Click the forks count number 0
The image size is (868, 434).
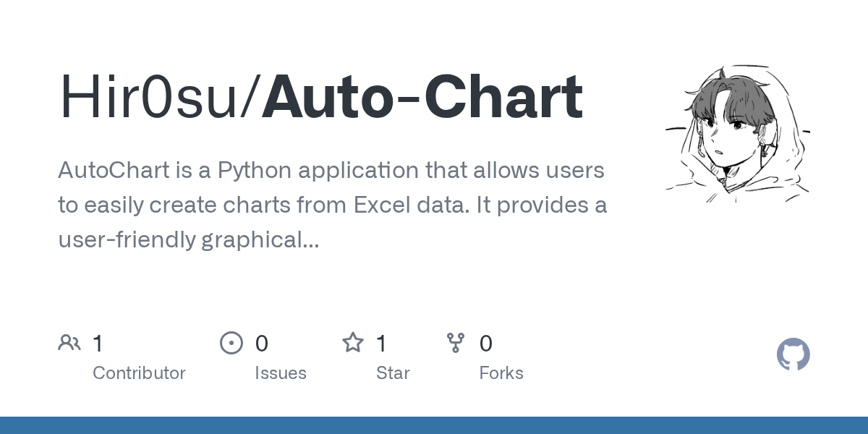click(x=486, y=343)
